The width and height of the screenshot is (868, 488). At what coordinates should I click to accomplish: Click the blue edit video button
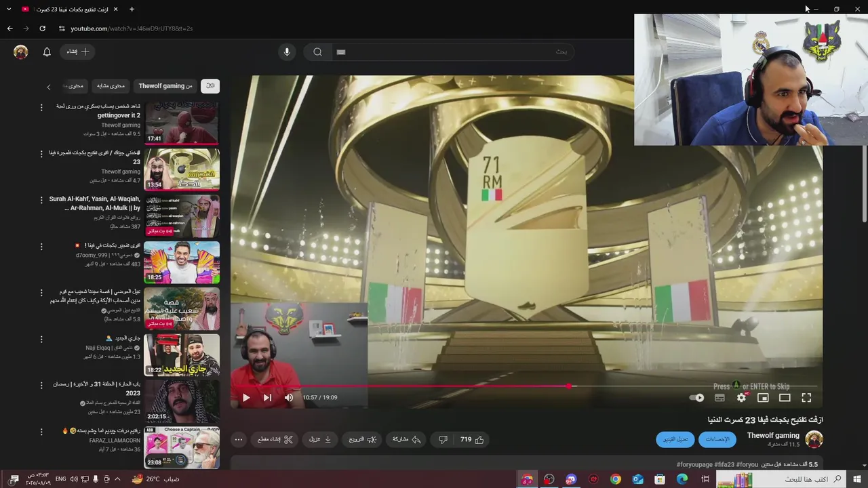tap(675, 439)
